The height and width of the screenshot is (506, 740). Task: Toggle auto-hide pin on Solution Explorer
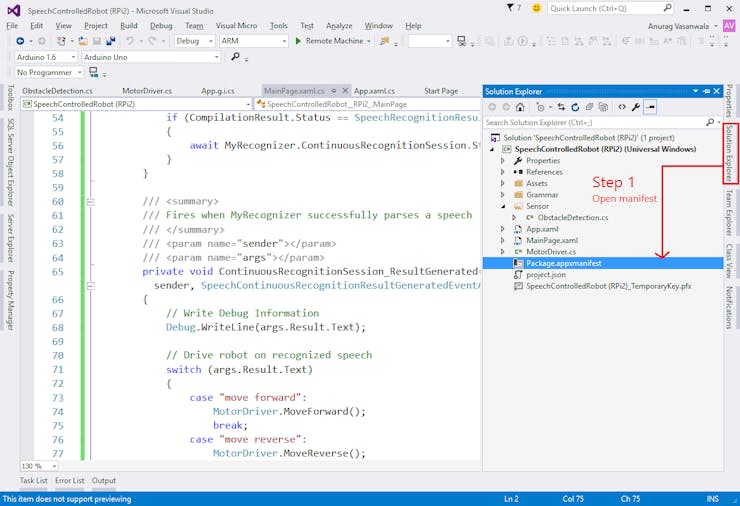tap(706, 91)
